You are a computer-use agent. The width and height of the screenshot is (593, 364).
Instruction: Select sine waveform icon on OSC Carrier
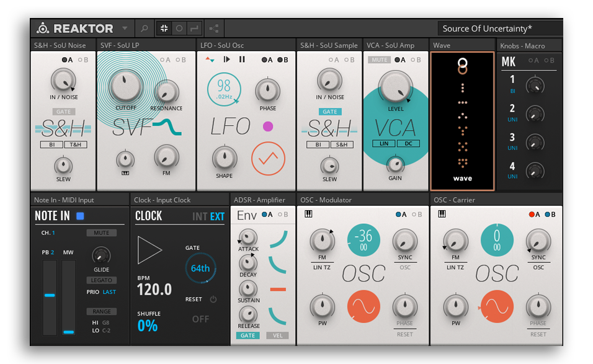pos(497,306)
